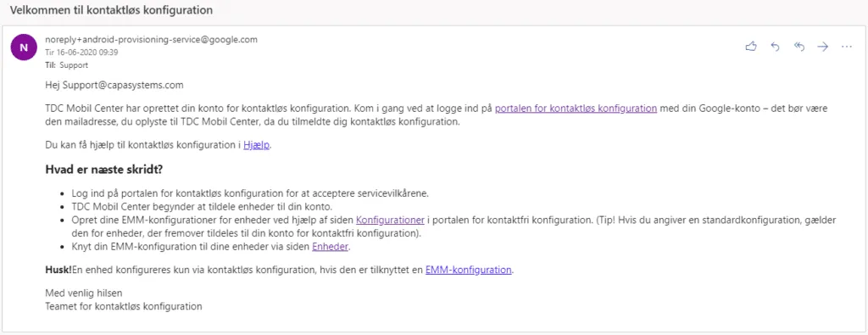Click the purple N sender avatar

23,47
